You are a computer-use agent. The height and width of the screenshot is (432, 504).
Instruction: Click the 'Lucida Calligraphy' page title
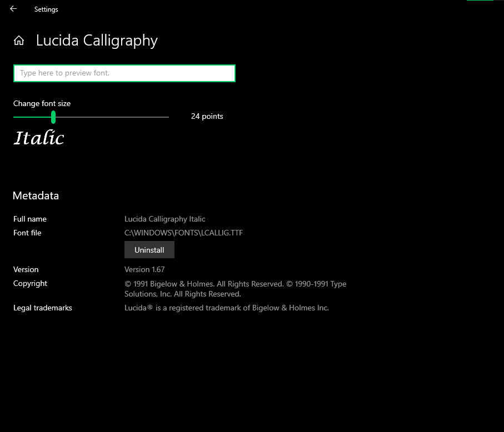point(97,41)
